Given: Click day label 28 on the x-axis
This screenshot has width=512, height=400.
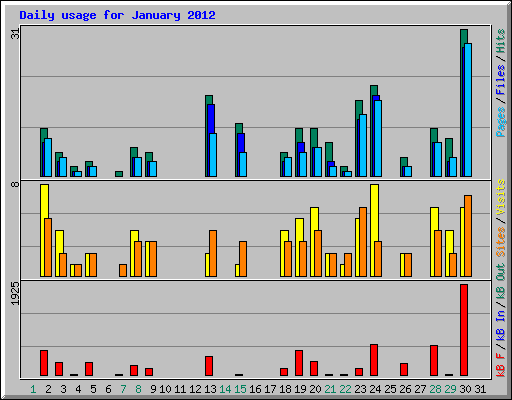Looking at the screenshot, I should [435, 389].
